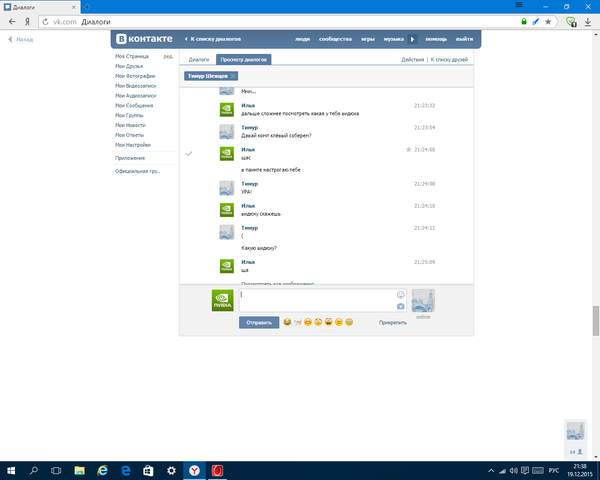Close the Тимур Шевцов dialog tab
Image resolution: width=600 pixels, height=480 pixels.
click(x=234, y=76)
